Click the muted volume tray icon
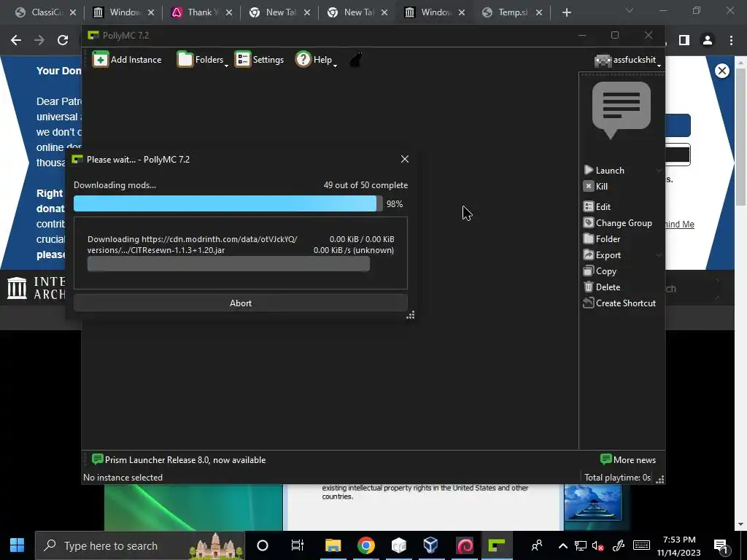 pos(598,545)
